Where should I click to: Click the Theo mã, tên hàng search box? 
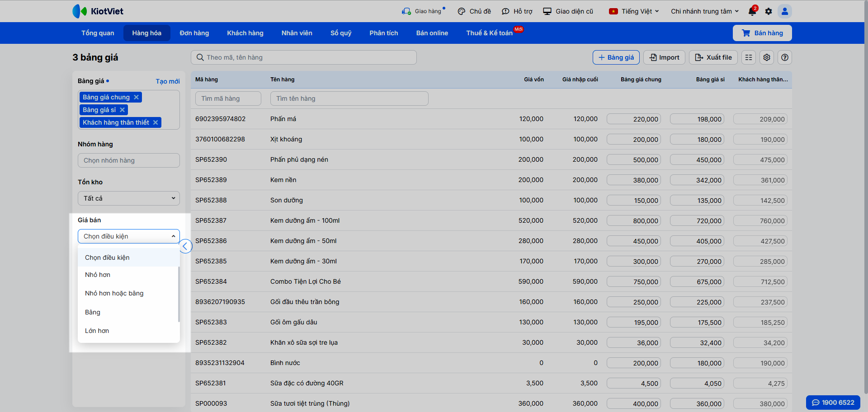pos(303,57)
